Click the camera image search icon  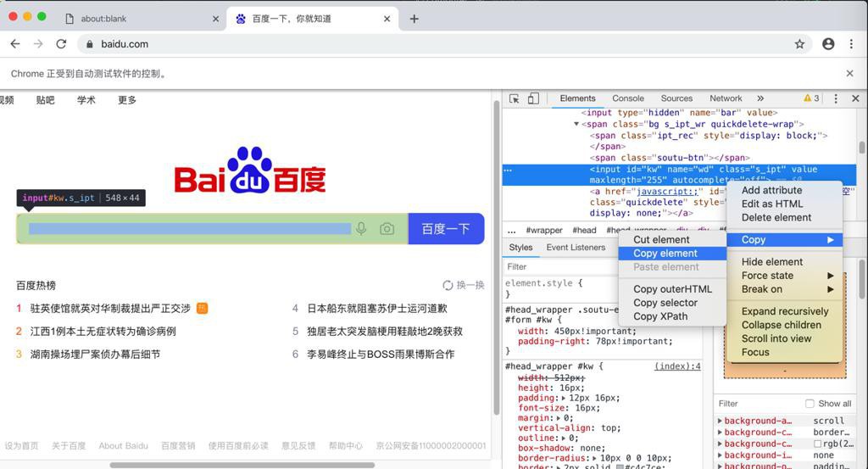pyautogui.click(x=387, y=229)
